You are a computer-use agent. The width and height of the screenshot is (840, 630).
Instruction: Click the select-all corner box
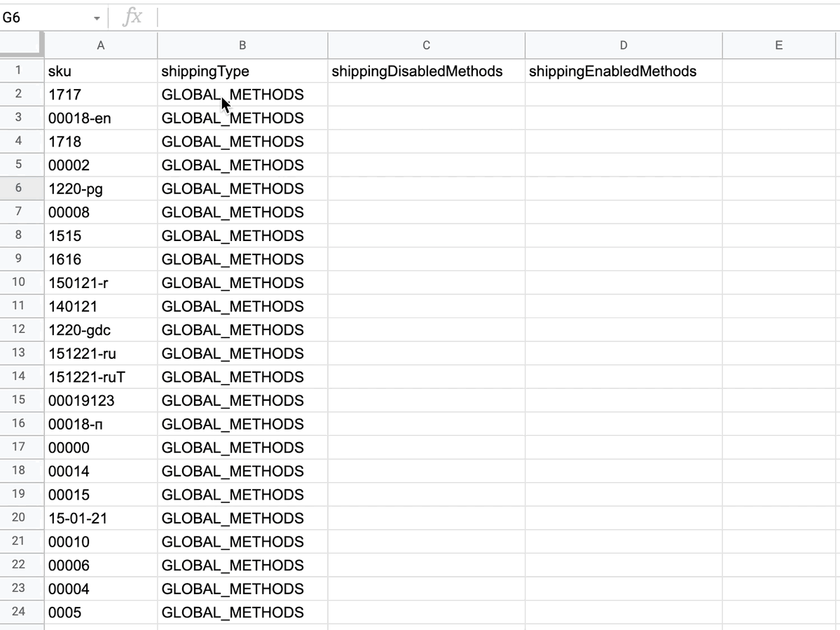pos(22,46)
